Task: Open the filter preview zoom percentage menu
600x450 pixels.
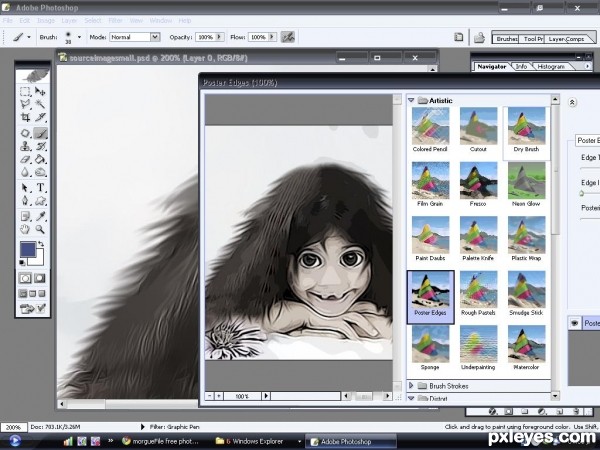Action: (266, 396)
